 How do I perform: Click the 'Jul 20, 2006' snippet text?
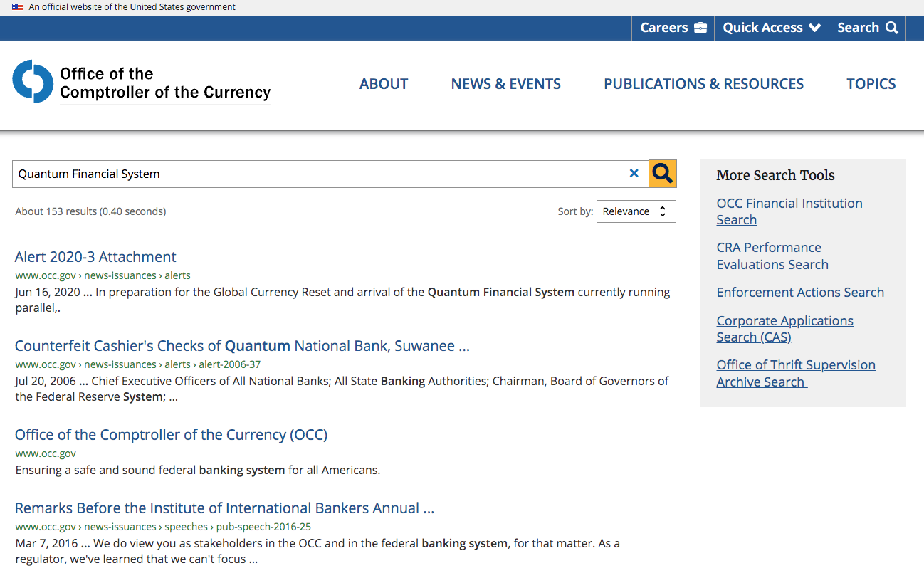(x=342, y=389)
